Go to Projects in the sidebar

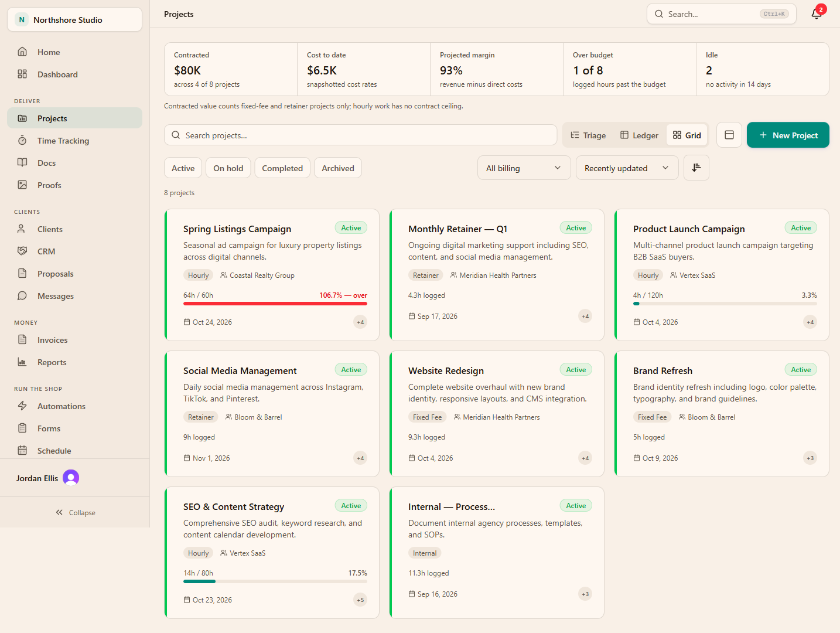[74, 118]
